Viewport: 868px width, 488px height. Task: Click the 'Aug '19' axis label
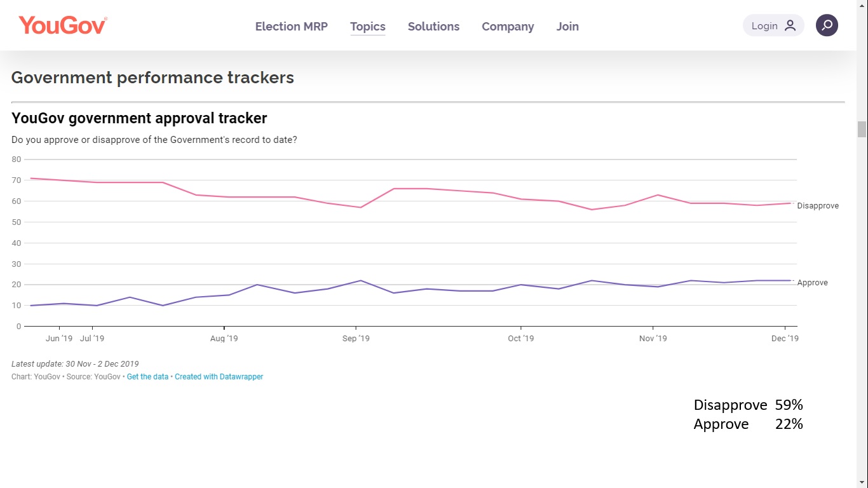[x=224, y=339]
